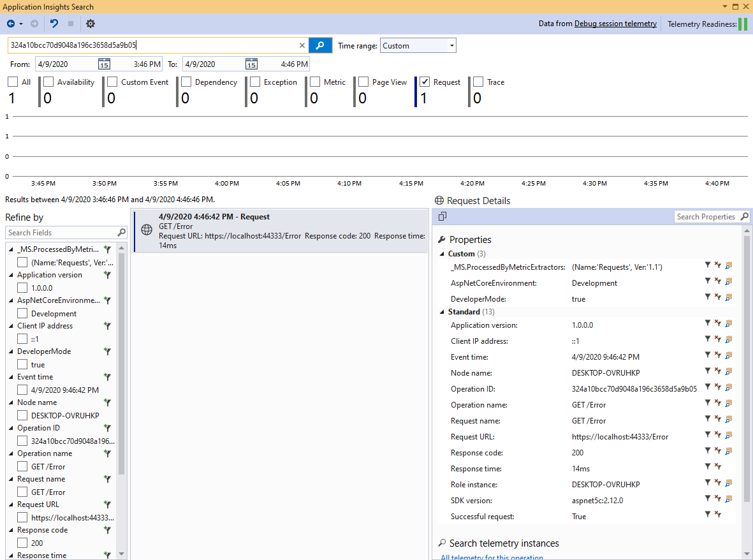Filter by AspNetCoreEnvironment value using funnel icon
Image resolution: width=753 pixels, height=560 pixels.
[707, 281]
